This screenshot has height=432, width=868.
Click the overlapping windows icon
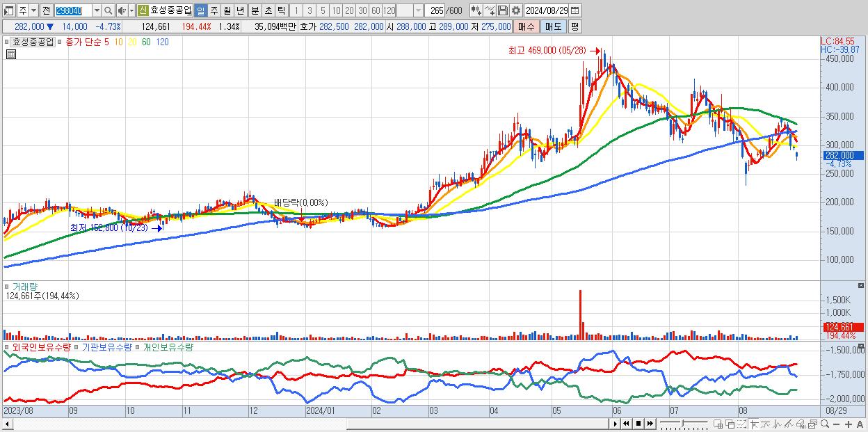point(730,424)
